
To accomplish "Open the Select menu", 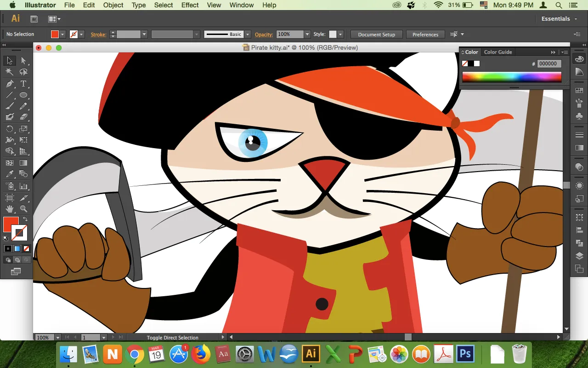I will click(x=164, y=5).
